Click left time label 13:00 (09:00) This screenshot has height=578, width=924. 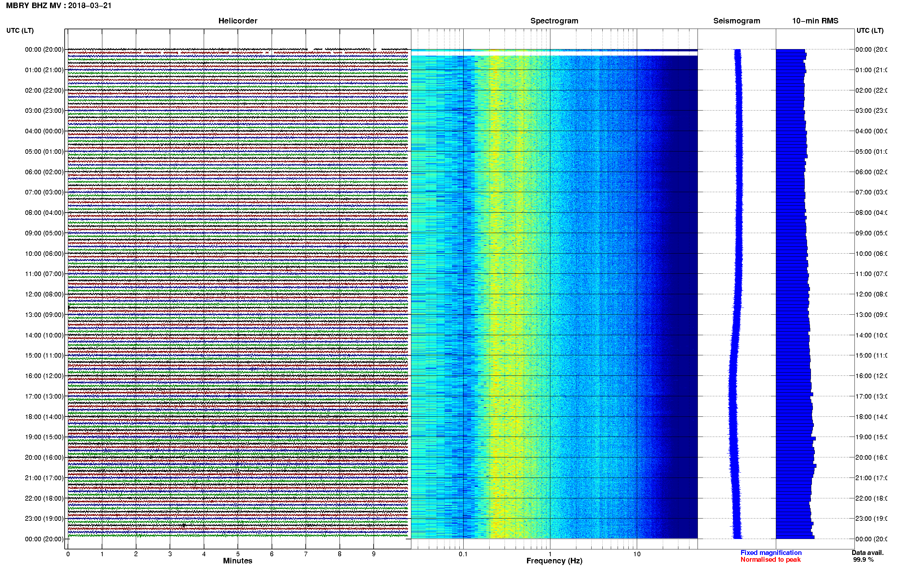pos(44,315)
